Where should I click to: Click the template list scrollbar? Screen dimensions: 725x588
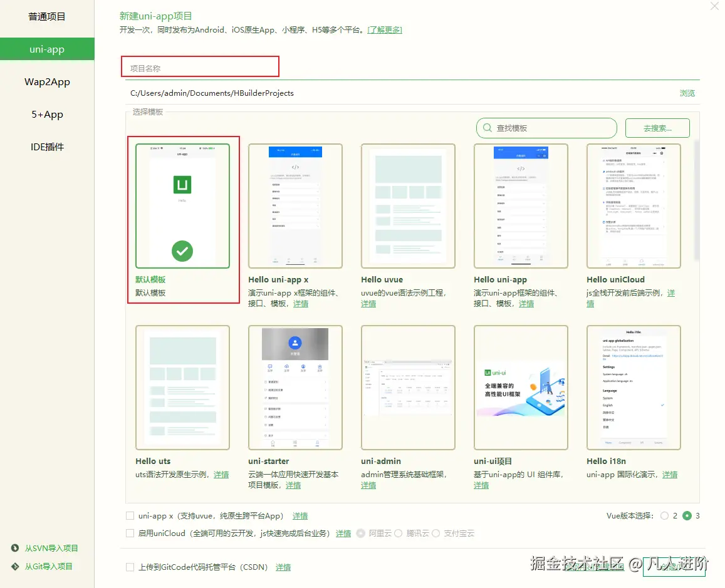(x=697, y=201)
